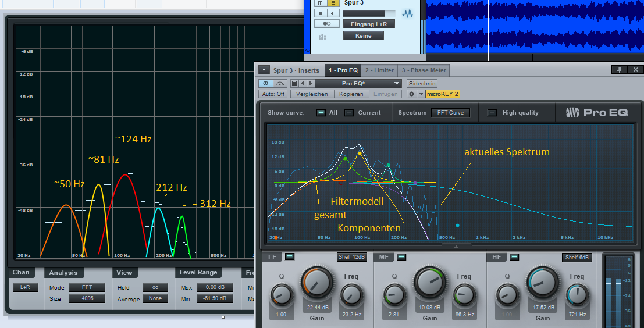Click the Kopieren button
Image resolution: width=644 pixels, height=328 pixels.
(351, 94)
